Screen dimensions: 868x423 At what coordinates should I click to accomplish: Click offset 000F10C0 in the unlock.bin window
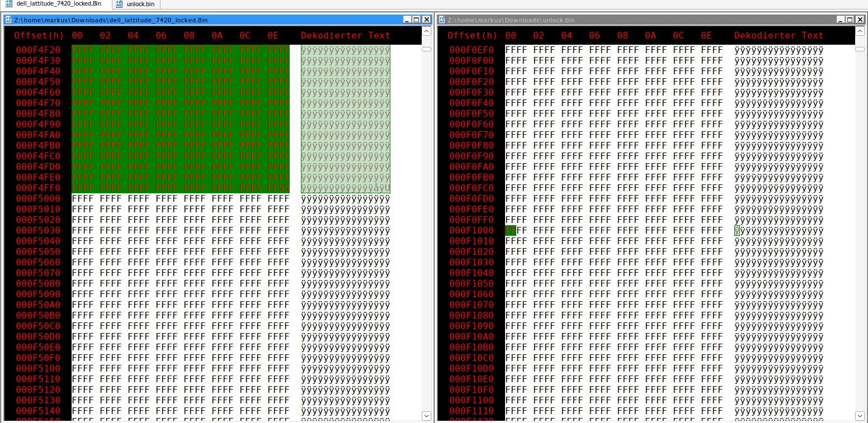[x=471, y=358]
